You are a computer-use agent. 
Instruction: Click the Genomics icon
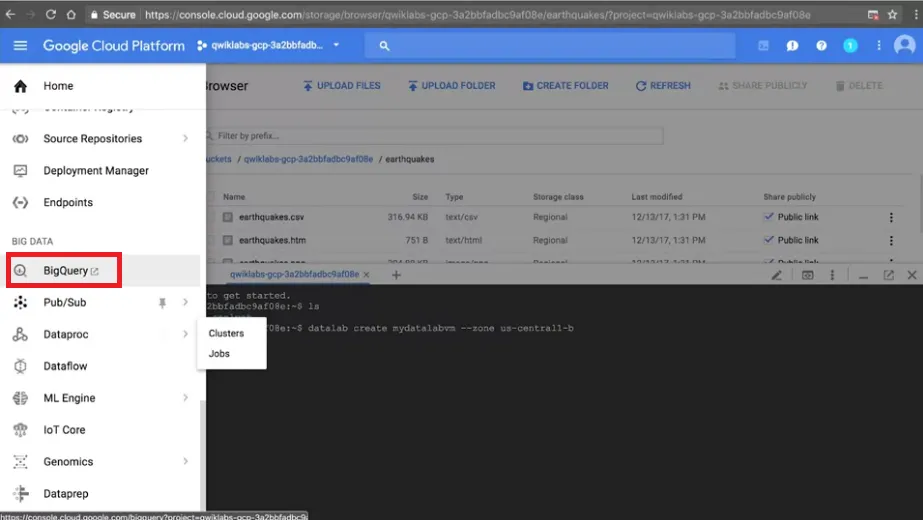tap(21, 462)
